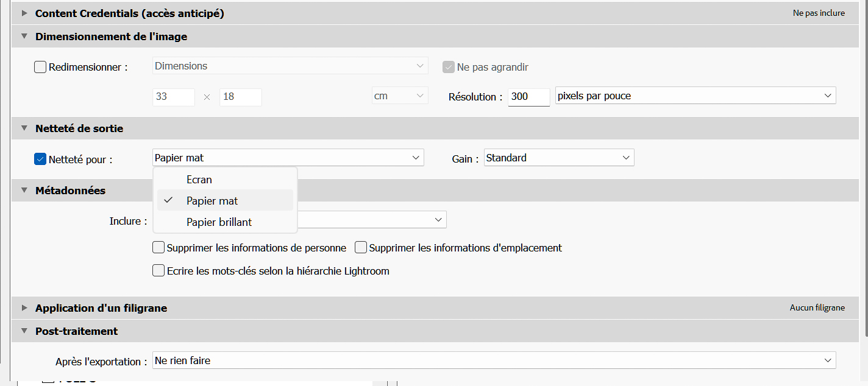868x386 pixels.
Task: Collapse the Métadonnées section
Action: pyautogui.click(x=24, y=190)
